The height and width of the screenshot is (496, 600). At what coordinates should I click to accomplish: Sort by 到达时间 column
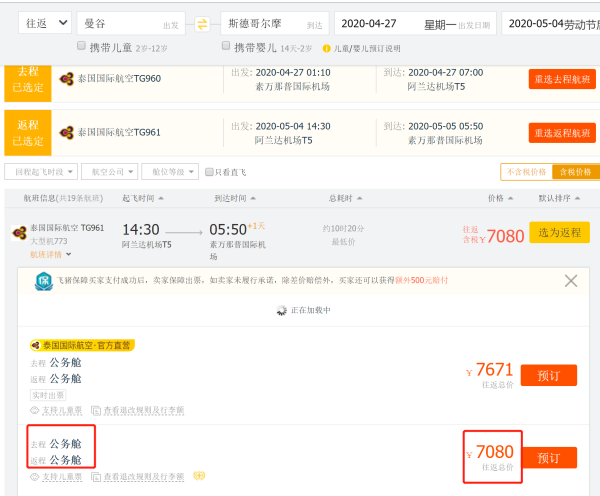pos(235,198)
